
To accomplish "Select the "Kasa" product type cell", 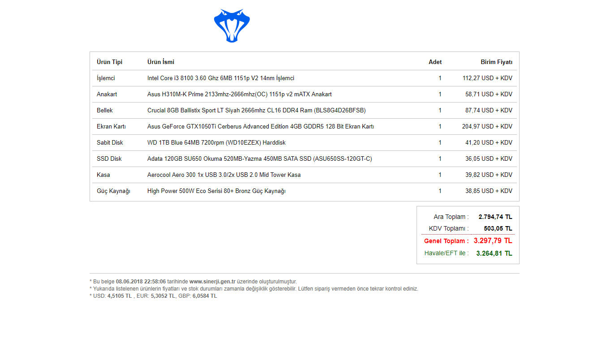I will [x=103, y=175].
